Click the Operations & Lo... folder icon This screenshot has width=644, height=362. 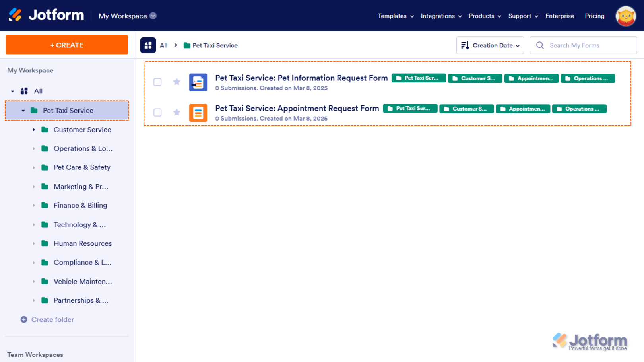pos(45,148)
